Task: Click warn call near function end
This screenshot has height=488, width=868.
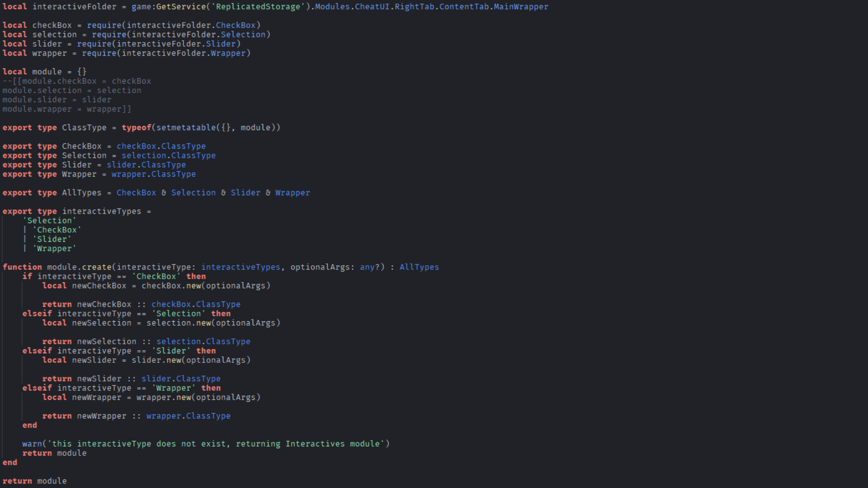Action: coord(32,444)
